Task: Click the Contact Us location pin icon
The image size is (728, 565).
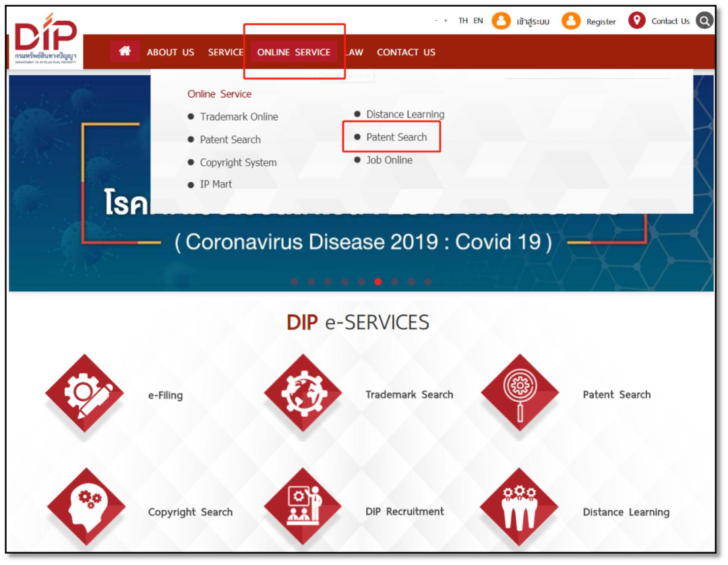Action: (636, 21)
